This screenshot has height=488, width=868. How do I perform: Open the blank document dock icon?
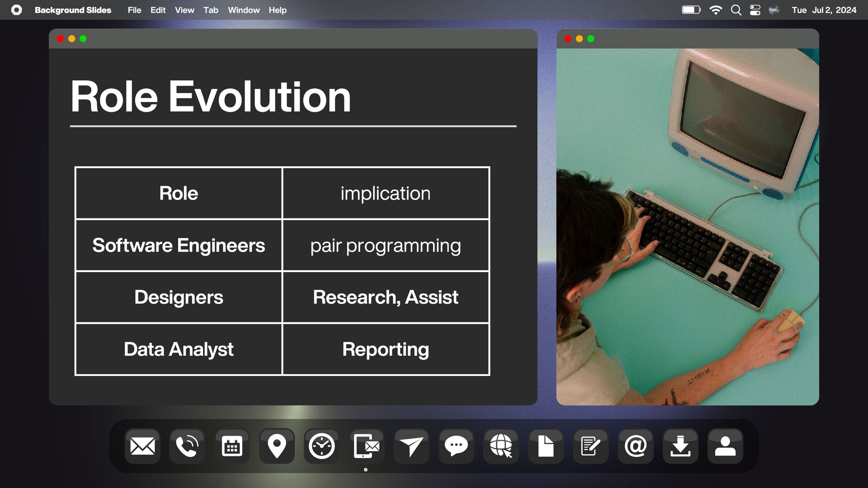546,446
